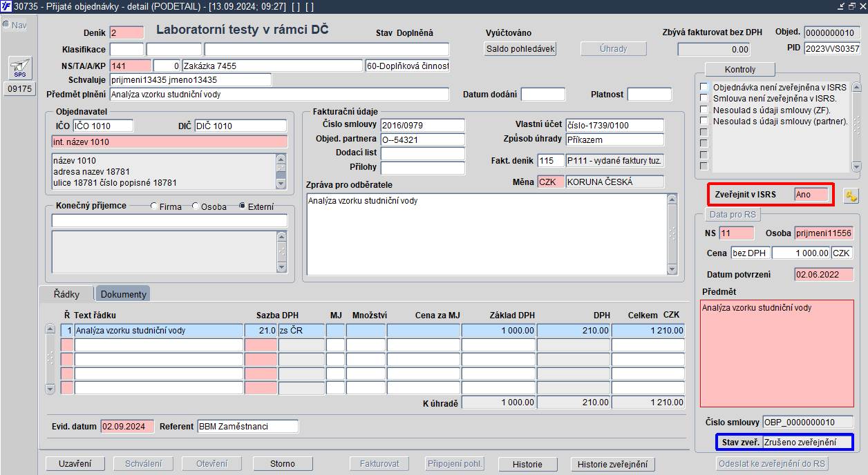The height and width of the screenshot is (475, 868).
Task: Click the scroll up arrow in the Zpráva pro odběratele box
Action: pyautogui.click(x=671, y=200)
